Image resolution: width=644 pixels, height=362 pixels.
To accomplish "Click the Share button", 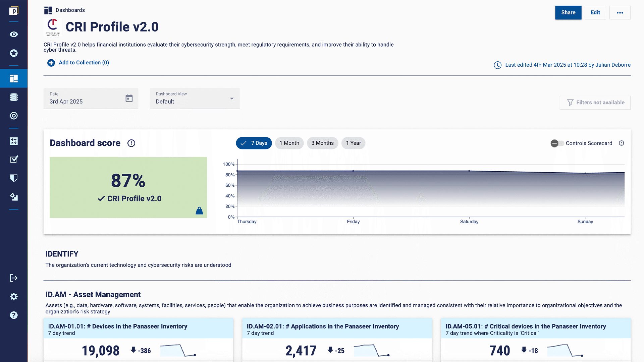I will 568,13.
